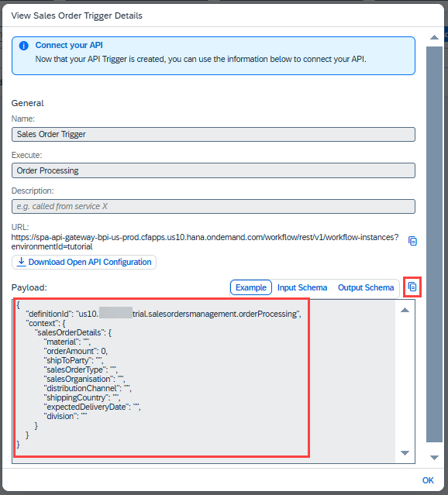Switch to the Output Schema tab

pyautogui.click(x=366, y=287)
